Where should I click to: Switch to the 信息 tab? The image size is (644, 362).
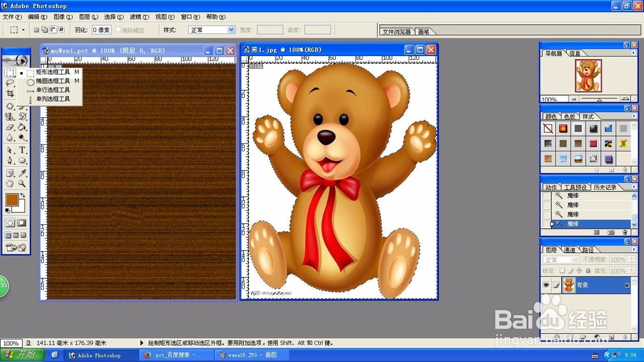pos(574,53)
